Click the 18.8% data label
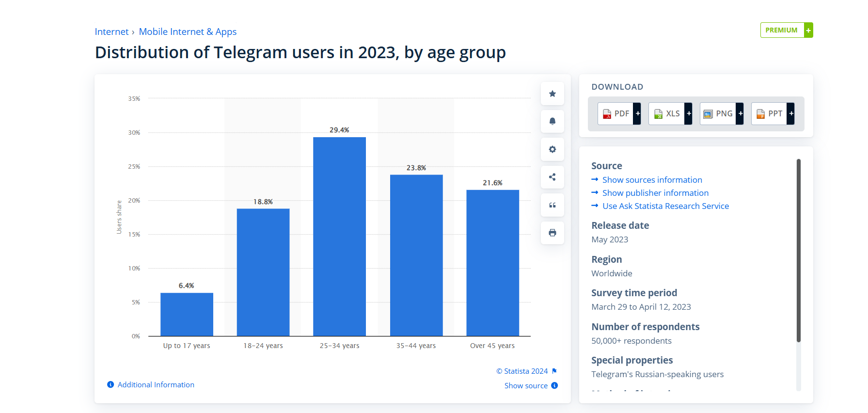 (x=263, y=202)
